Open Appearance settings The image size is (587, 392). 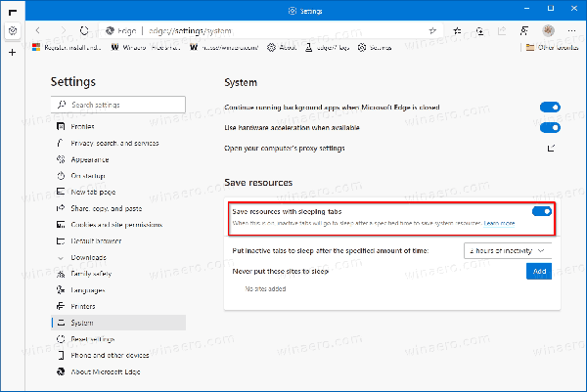tap(118, 159)
